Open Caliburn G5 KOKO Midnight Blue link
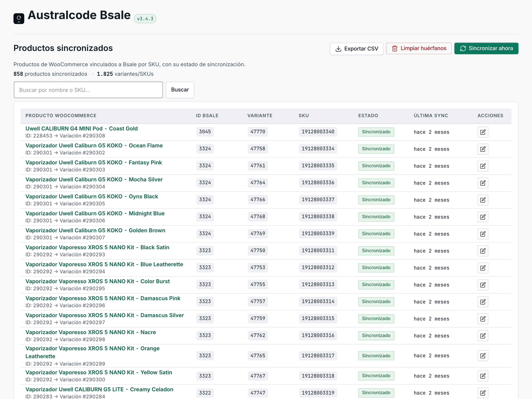532x399 pixels. [x=95, y=213]
